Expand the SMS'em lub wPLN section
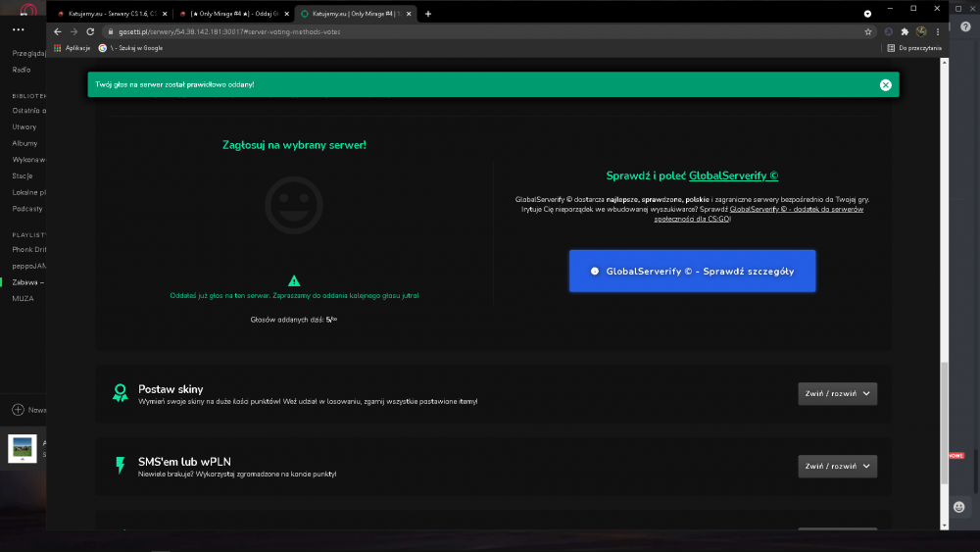Screen dimensions: 980x552 pos(837,467)
